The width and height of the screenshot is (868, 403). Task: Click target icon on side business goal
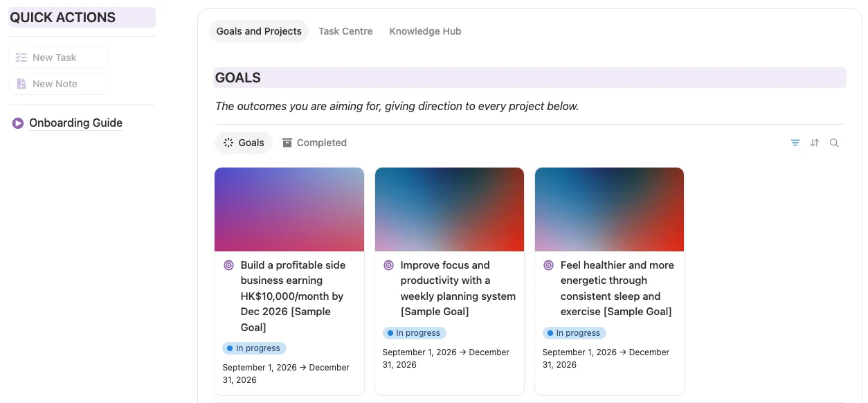[229, 265]
